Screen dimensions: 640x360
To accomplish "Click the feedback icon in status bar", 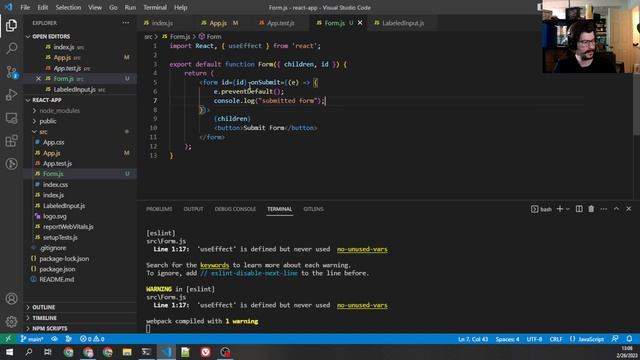I will pyautogui.click(x=615, y=339).
